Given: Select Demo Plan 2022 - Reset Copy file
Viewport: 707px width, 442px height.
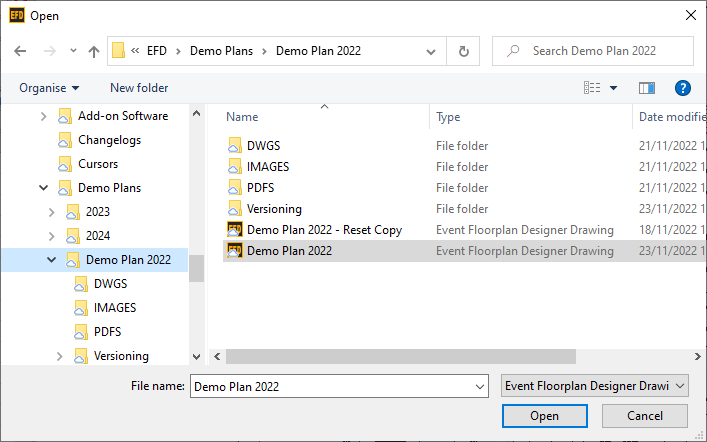Looking at the screenshot, I should (x=324, y=230).
